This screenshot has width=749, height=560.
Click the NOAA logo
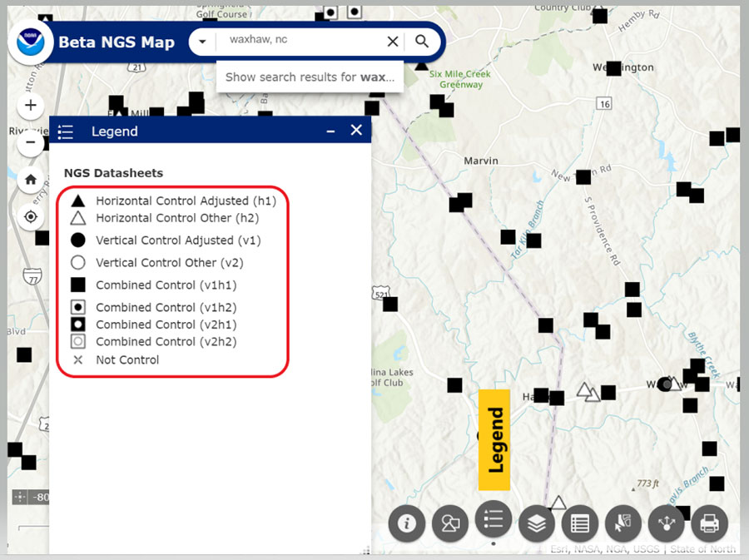(x=31, y=42)
